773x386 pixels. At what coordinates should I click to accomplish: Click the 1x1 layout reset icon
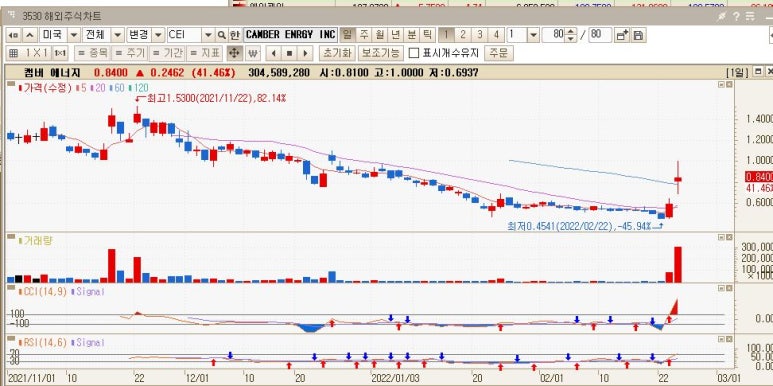coord(60,53)
